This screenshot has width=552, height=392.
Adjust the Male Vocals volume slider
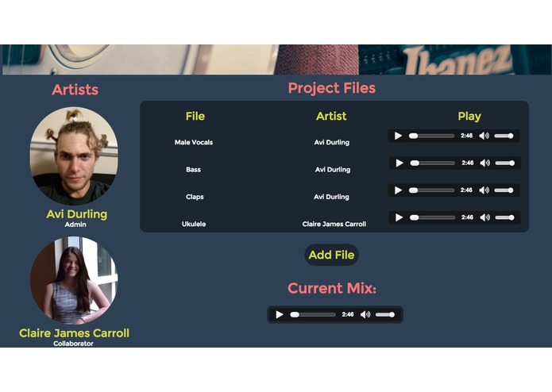tap(504, 136)
